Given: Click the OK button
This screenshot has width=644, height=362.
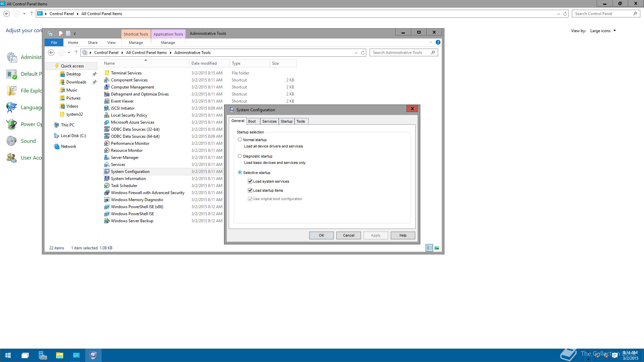Looking at the screenshot, I should click(x=321, y=236).
